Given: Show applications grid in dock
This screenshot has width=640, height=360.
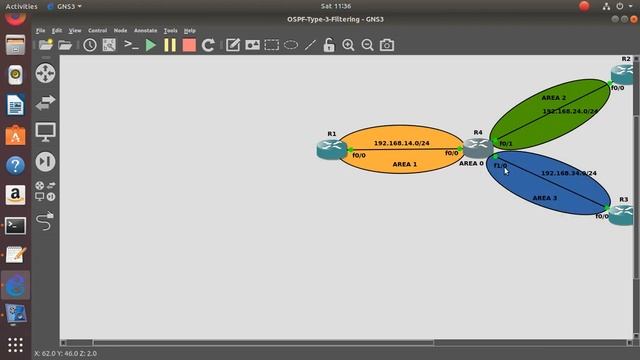Looking at the screenshot, I should click(16, 345).
